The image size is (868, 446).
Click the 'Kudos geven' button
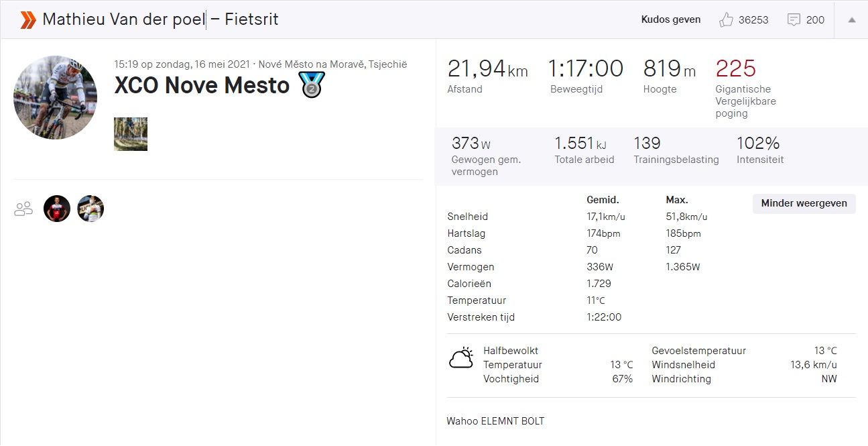click(x=670, y=19)
